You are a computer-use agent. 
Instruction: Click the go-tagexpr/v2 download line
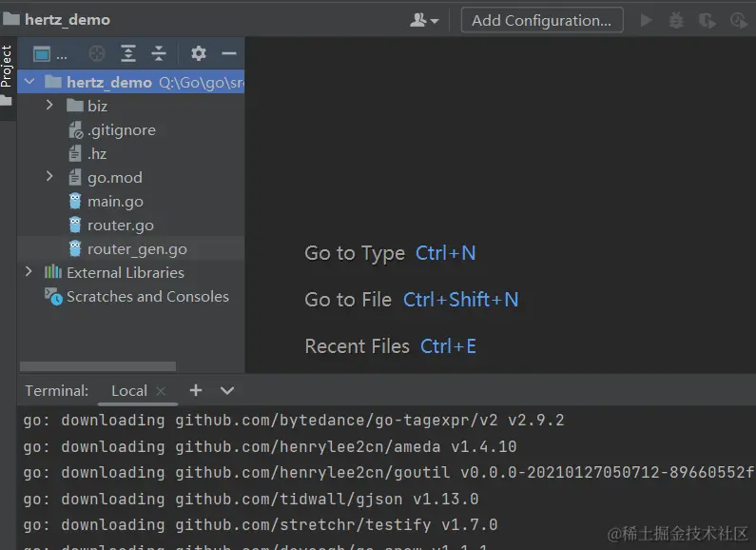pyautogui.click(x=294, y=421)
